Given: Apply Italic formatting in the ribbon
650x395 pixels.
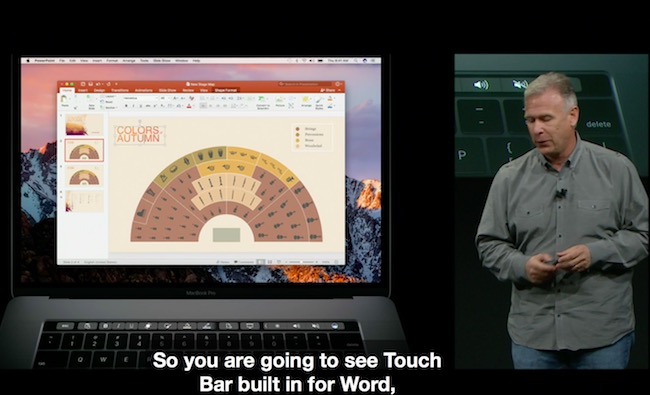Looking at the screenshot, I should pyautogui.click(x=133, y=106).
